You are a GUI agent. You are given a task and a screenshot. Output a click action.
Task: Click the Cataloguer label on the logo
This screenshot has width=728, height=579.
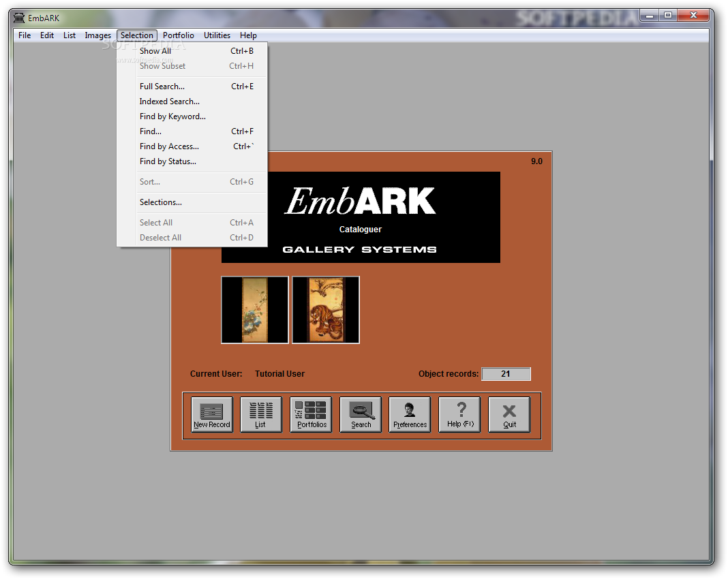(361, 229)
